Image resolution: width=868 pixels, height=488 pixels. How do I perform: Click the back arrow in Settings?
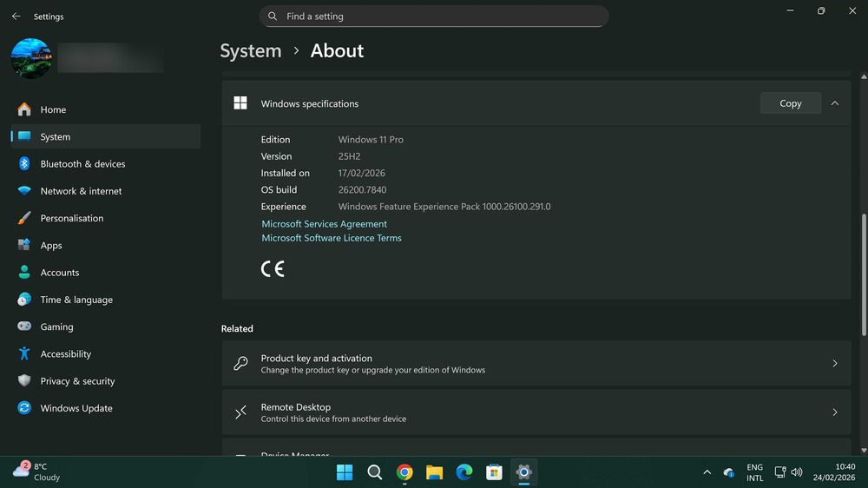pyautogui.click(x=16, y=16)
